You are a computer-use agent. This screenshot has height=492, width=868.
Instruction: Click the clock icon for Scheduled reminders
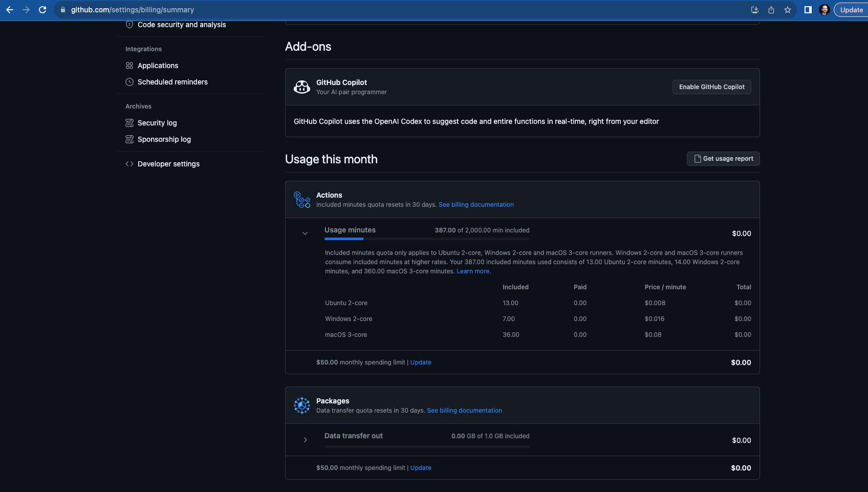pos(129,82)
